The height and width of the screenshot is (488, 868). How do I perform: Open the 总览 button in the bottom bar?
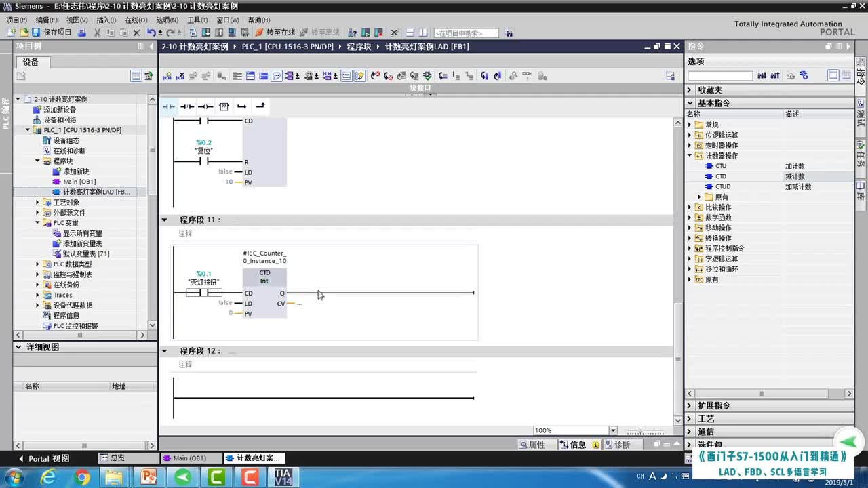coord(127,458)
